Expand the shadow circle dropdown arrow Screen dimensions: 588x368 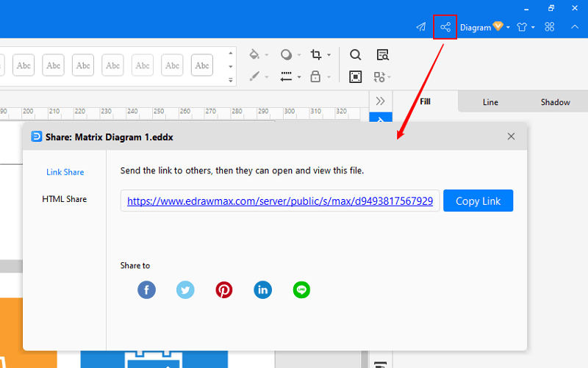pos(299,55)
